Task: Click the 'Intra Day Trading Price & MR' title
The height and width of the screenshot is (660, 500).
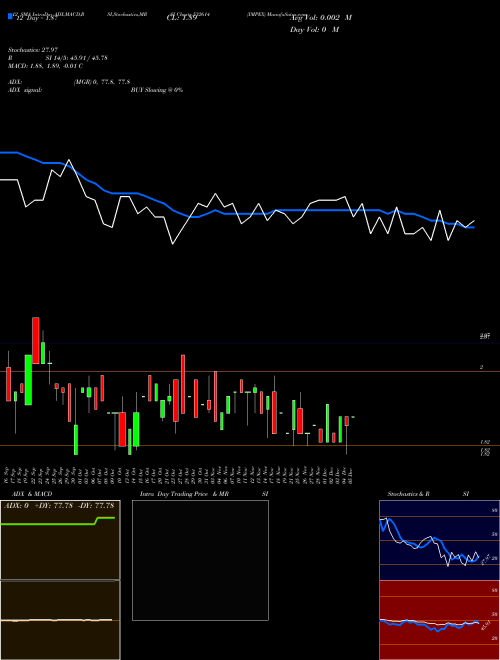Action: tap(184, 494)
